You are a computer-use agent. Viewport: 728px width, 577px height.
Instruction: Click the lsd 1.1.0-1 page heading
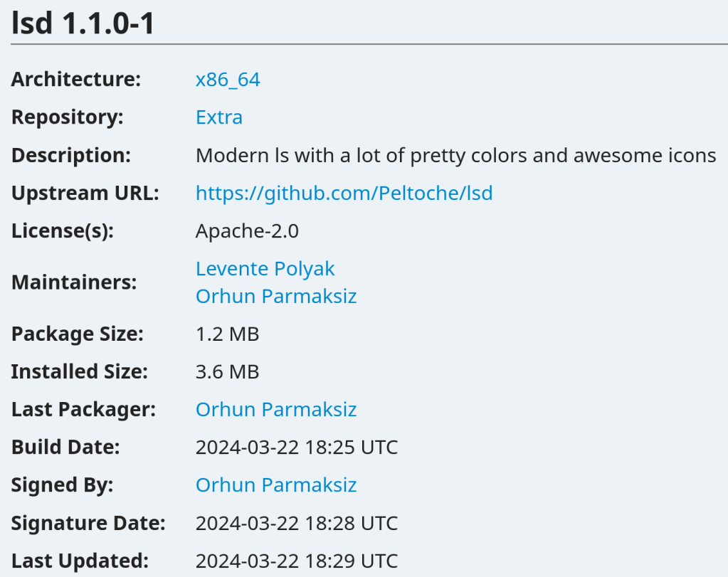click(x=83, y=24)
